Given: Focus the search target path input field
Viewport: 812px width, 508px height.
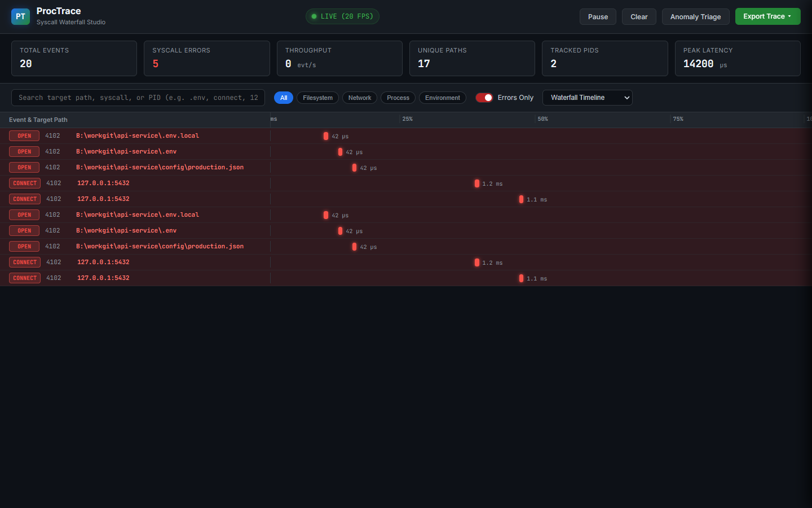Looking at the screenshot, I should [138, 98].
